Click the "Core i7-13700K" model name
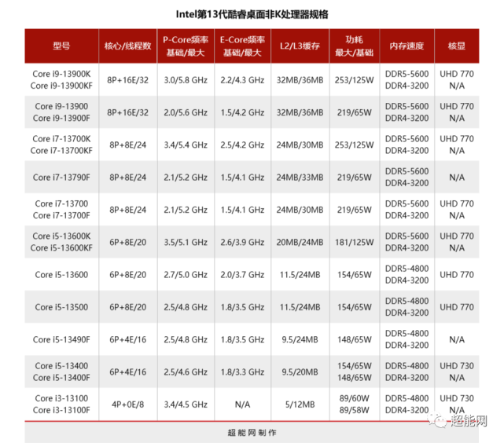This screenshot has width=504, height=443. (x=61, y=139)
